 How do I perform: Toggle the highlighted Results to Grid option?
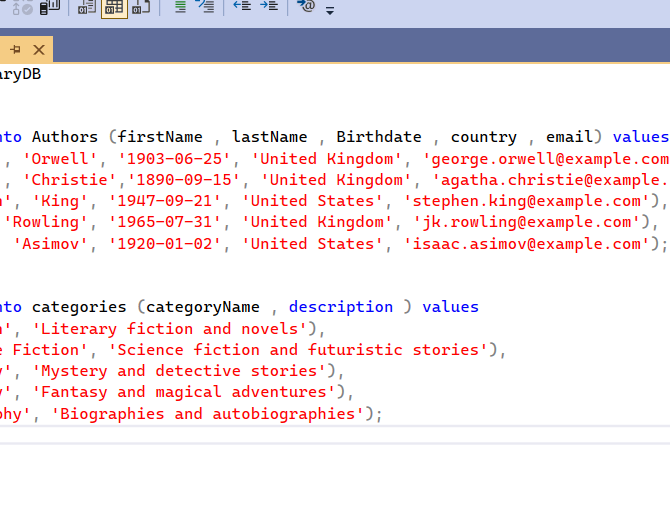pyautogui.click(x=114, y=7)
